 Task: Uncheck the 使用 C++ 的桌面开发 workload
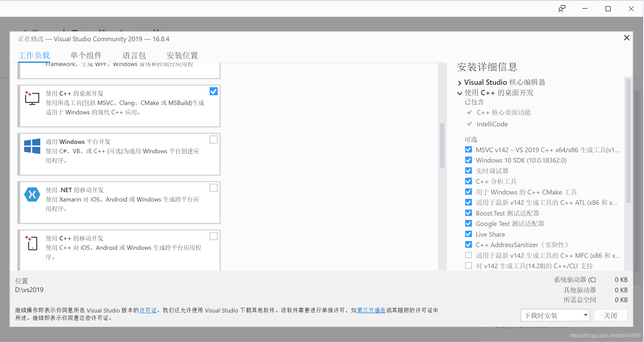[x=214, y=91]
